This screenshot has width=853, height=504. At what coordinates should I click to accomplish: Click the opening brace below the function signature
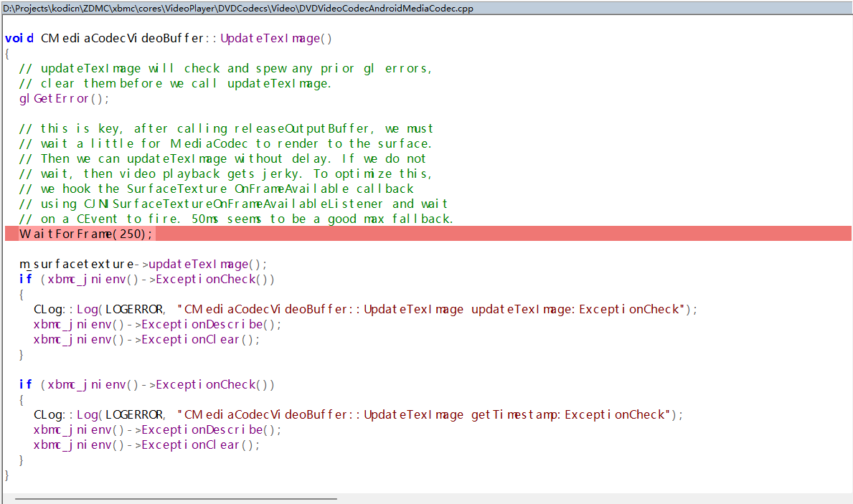[x=7, y=53]
